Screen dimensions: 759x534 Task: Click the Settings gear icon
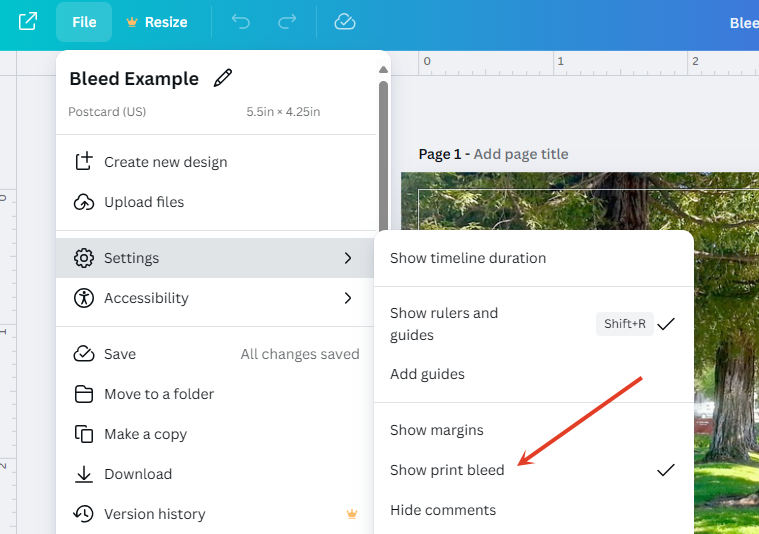point(84,258)
